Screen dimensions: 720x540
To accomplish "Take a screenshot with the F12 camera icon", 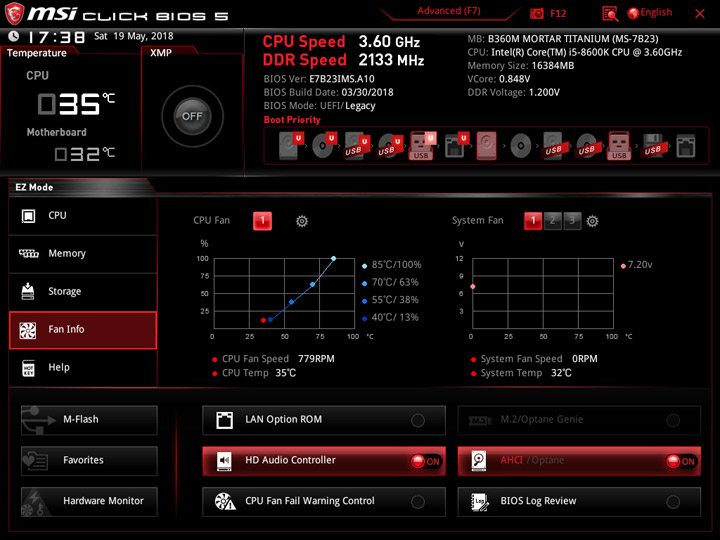I will [536, 13].
